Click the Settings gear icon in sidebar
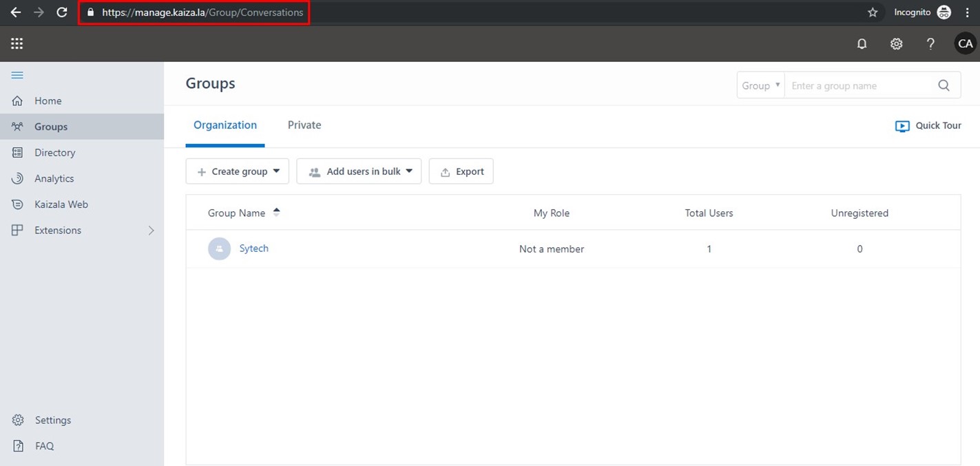The image size is (980, 466). click(x=19, y=420)
